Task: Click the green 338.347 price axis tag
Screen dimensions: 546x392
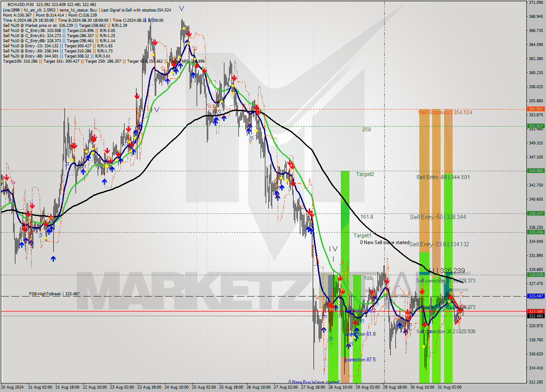Action: click(536, 213)
